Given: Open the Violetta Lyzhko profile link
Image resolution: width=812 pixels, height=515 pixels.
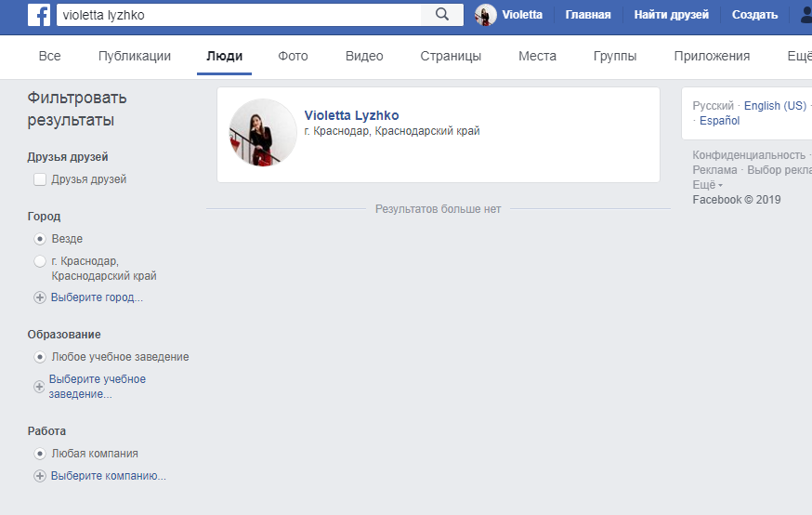Looking at the screenshot, I should pyautogui.click(x=351, y=115).
